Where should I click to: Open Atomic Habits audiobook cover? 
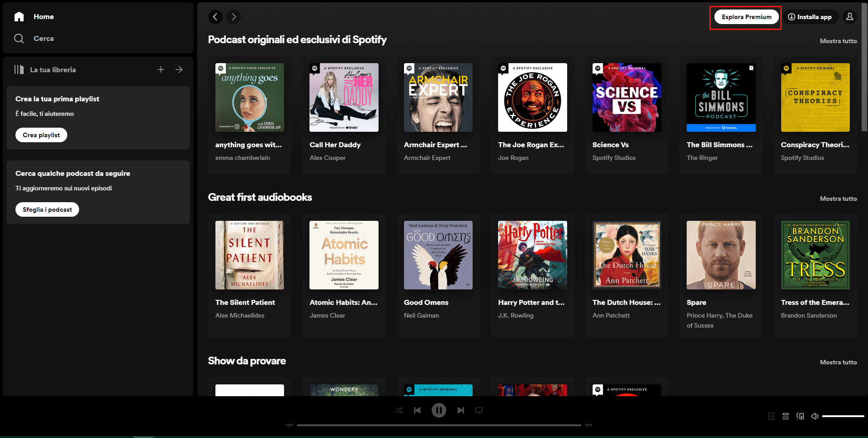[344, 255]
